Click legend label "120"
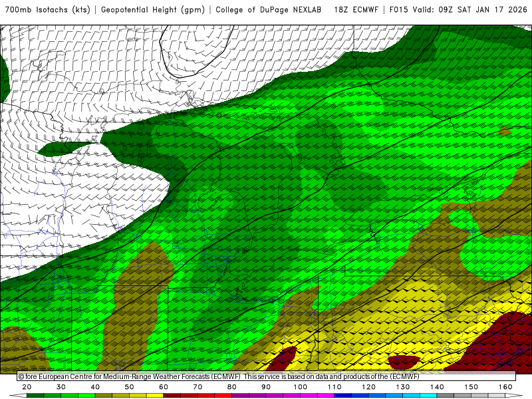 pos(368,387)
